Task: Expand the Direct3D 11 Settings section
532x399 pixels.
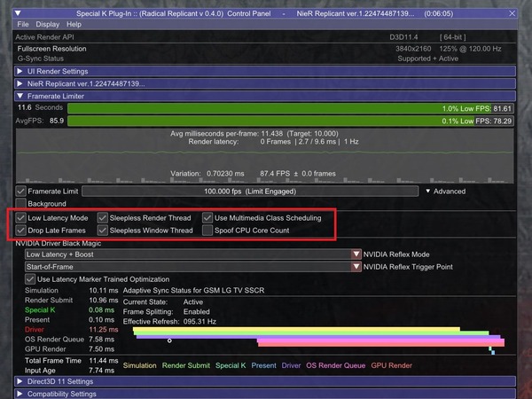Action: [20, 381]
